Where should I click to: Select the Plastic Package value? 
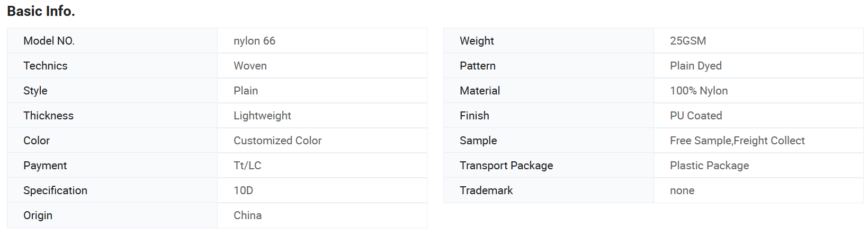coord(709,166)
